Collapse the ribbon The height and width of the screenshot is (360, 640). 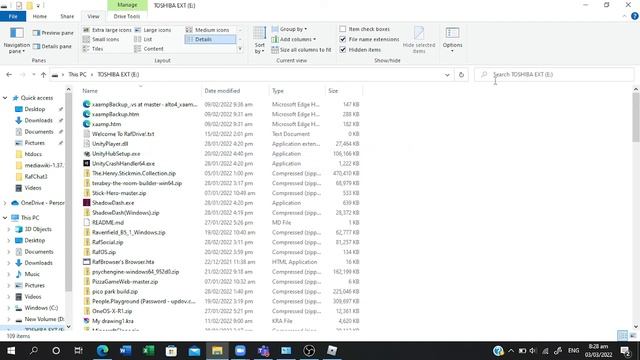coord(624,16)
